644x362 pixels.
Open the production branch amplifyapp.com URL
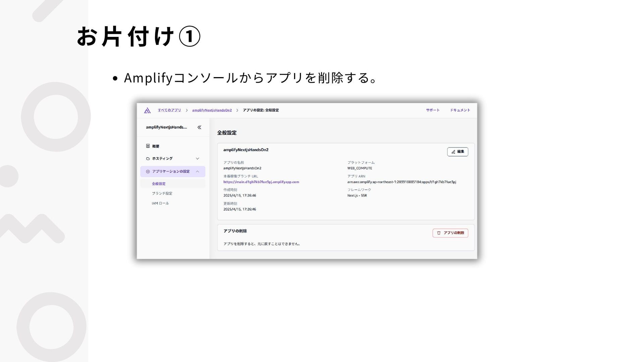click(x=261, y=182)
